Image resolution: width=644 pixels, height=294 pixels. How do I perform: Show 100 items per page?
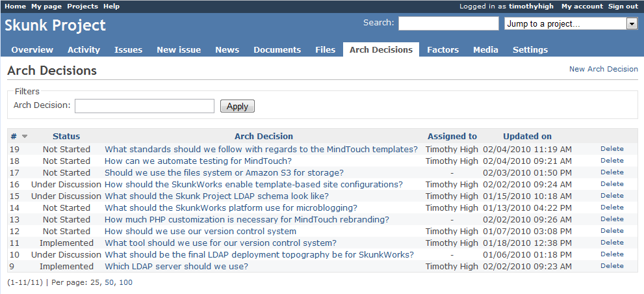click(126, 282)
